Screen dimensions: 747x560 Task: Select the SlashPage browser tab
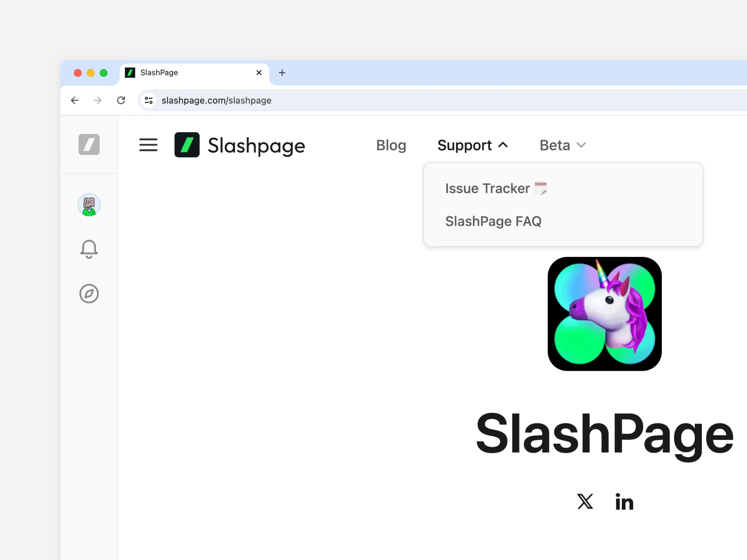[194, 73]
